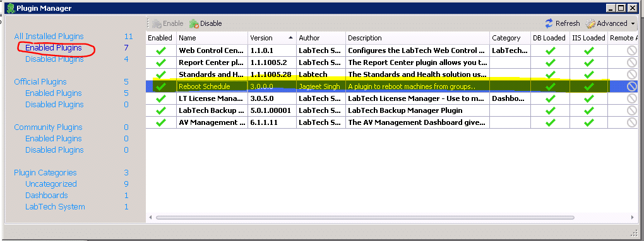Image resolution: width=644 pixels, height=241 pixels.
Task: Show Enabled Plugins under All Installed Plugins
Action: click(x=54, y=48)
